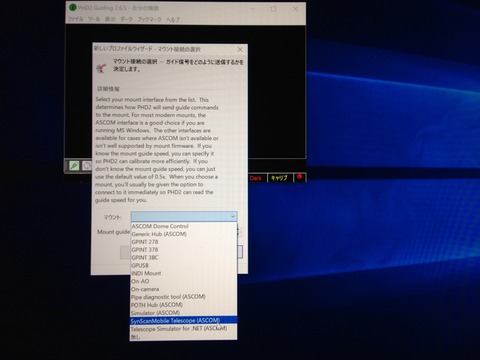Select Telescope Simulator for .NET (ASCOM)

pos(183,329)
